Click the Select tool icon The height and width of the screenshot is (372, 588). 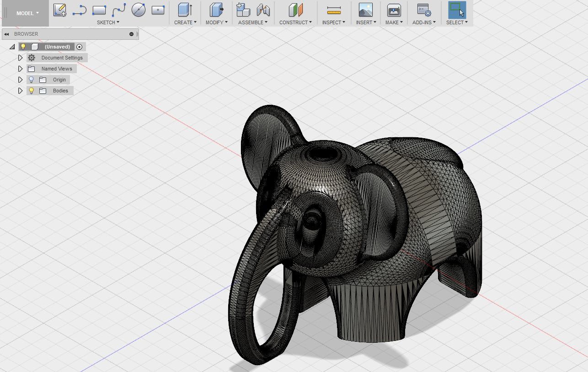pos(457,10)
